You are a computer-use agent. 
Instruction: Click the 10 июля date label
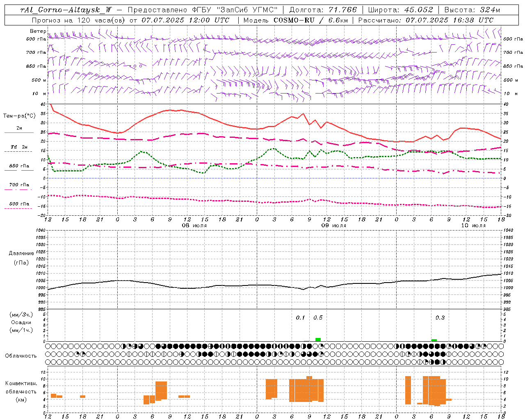(473, 226)
